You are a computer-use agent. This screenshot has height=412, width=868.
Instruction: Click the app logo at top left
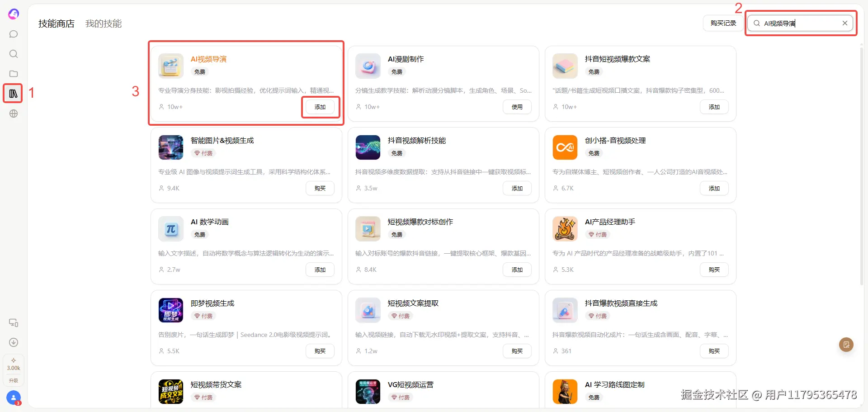coord(14,14)
